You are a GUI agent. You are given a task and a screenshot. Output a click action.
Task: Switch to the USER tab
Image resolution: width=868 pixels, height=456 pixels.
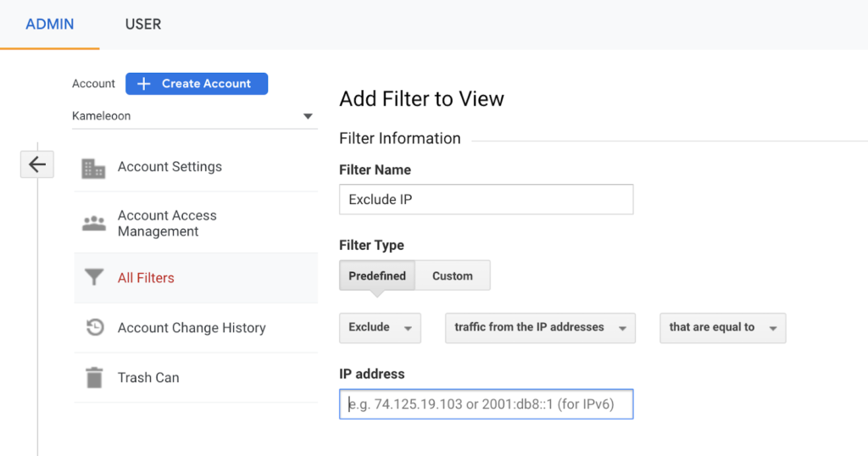coord(142,25)
